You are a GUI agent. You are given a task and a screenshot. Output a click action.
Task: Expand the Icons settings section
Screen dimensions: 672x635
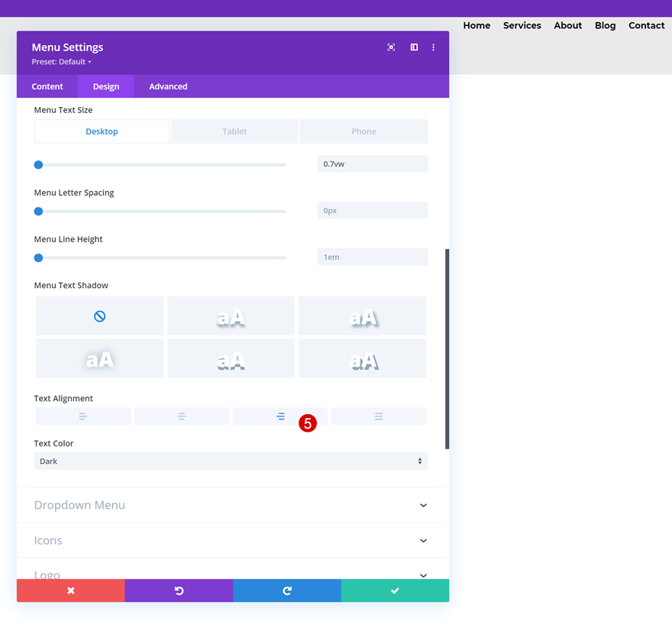pos(231,540)
